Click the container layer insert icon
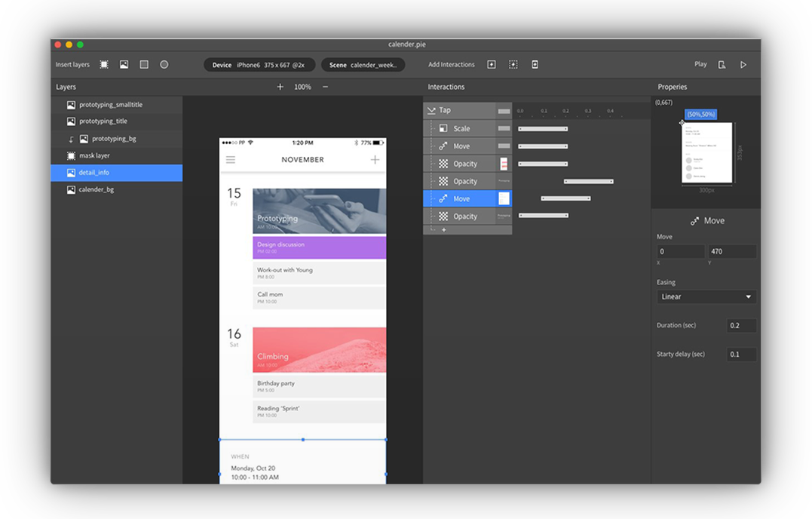This screenshot has width=812, height=519. pyautogui.click(x=104, y=65)
